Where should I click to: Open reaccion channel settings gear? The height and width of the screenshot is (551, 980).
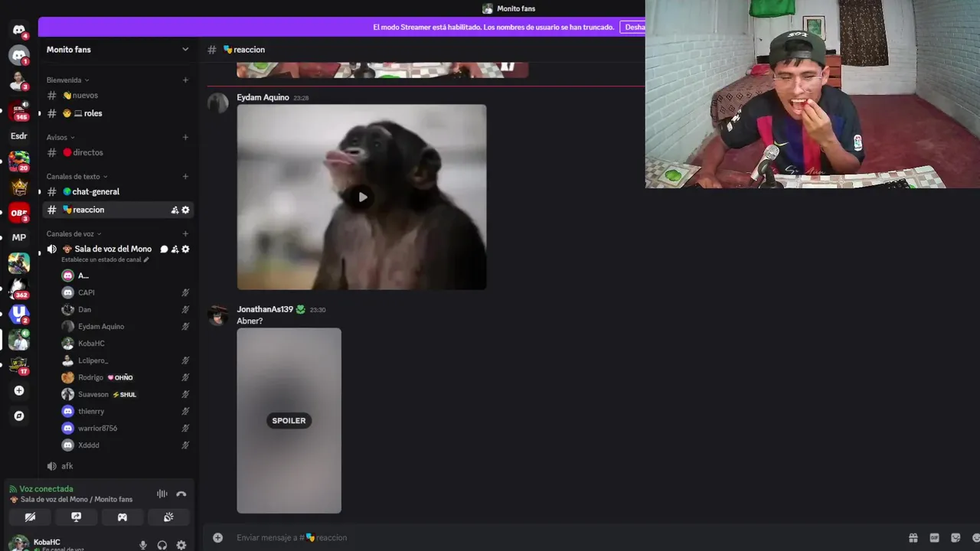tap(185, 210)
